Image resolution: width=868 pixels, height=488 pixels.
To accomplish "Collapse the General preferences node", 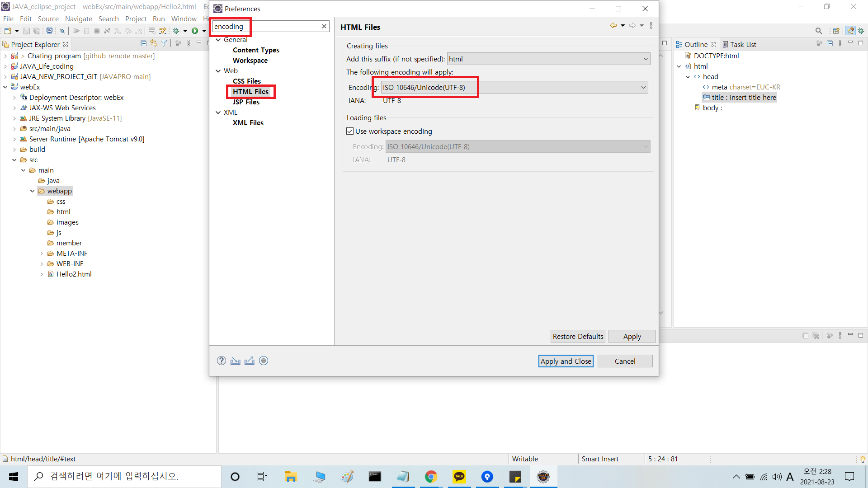I will [x=218, y=40].
